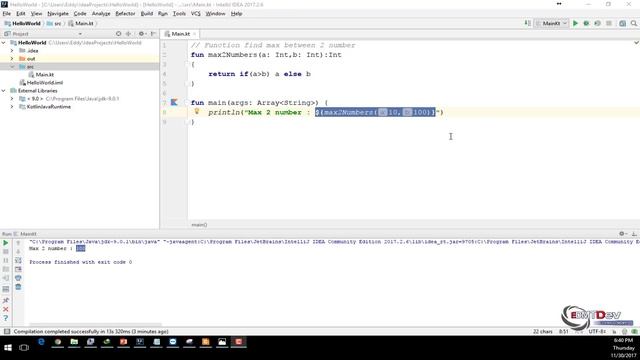Viewport: 640px width, 360px height.
Task: Click the up stack trace arrow in Run console
Action: tap(18, 243)
